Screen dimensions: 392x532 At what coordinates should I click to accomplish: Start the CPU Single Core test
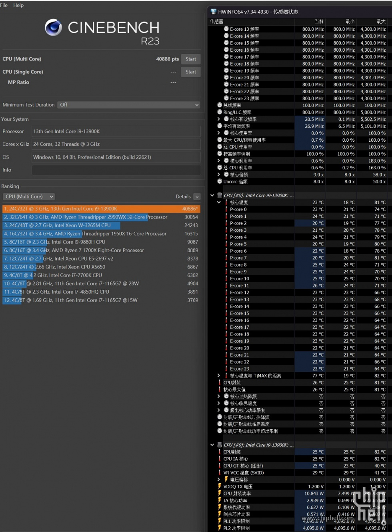click(x=191, y=72)
